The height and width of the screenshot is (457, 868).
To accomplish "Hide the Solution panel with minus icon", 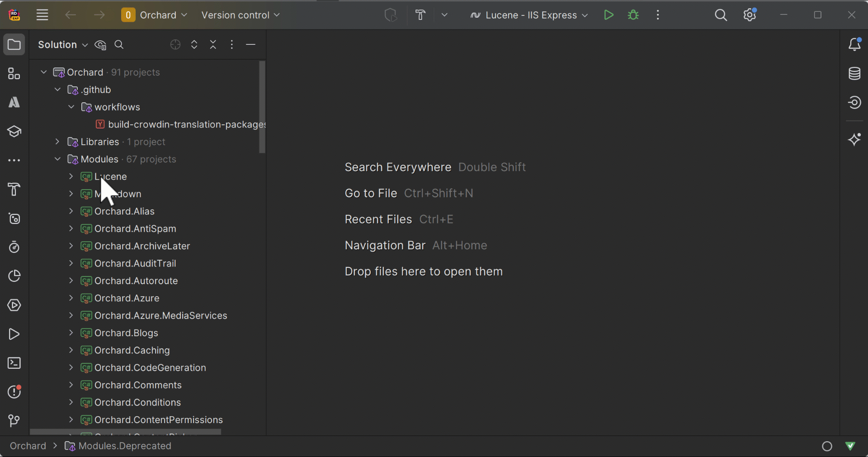I will [x=250, y=45].
